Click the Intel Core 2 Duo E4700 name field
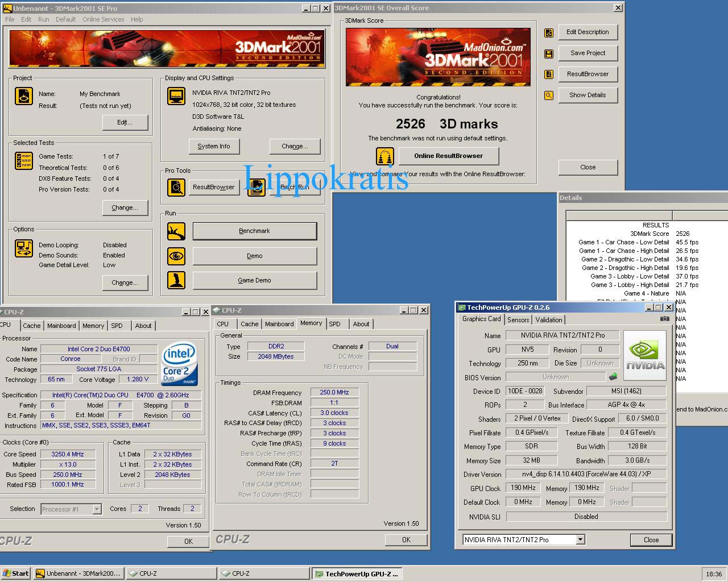 pyautogui.click(x=99, y=349)
